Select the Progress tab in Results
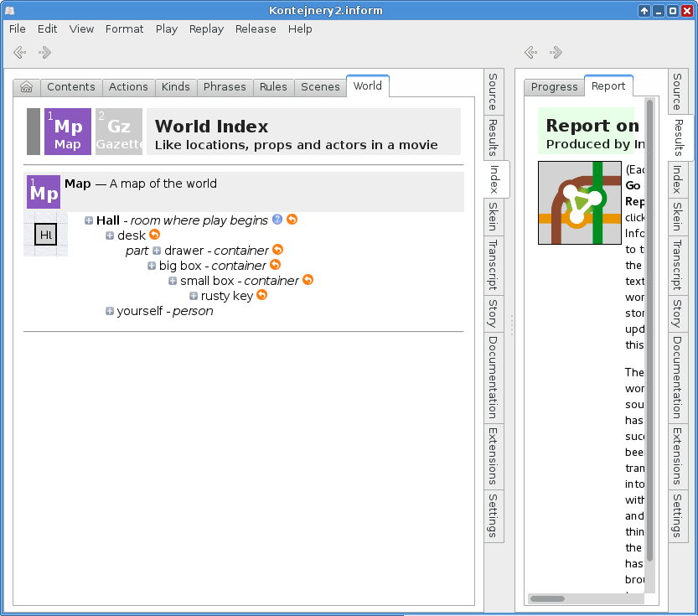The height and width of the screenshot is (616, 698). pyautogui.click(x=554, y=87)
